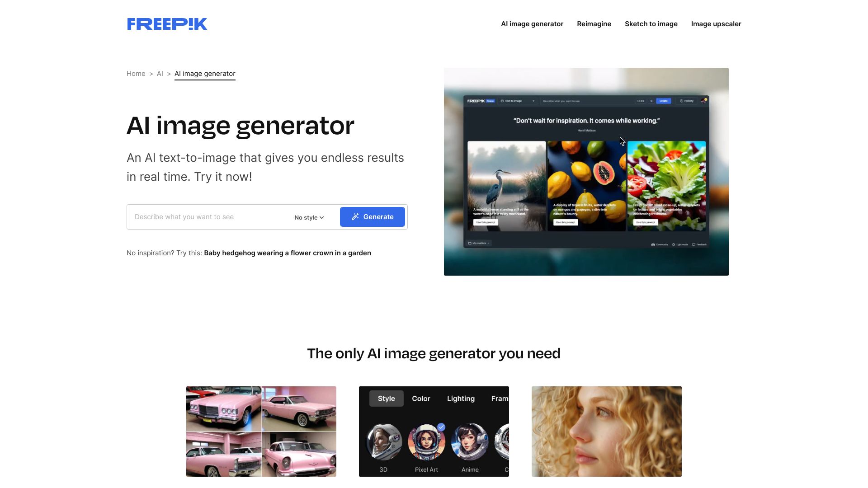Click the Image upscaler link
This screenshot has width=868, height=488.
coord(716,24)
